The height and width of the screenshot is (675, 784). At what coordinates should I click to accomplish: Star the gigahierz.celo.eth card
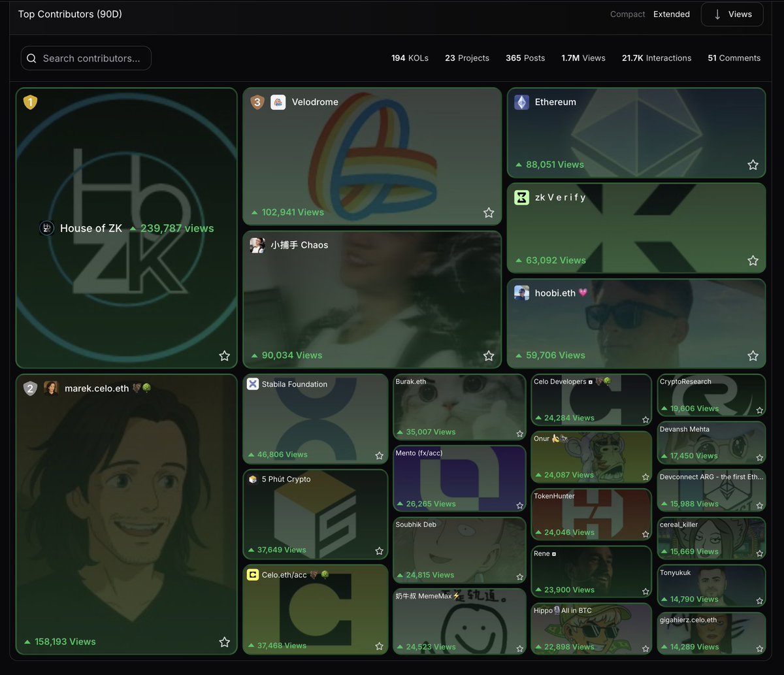click(759, 648)
